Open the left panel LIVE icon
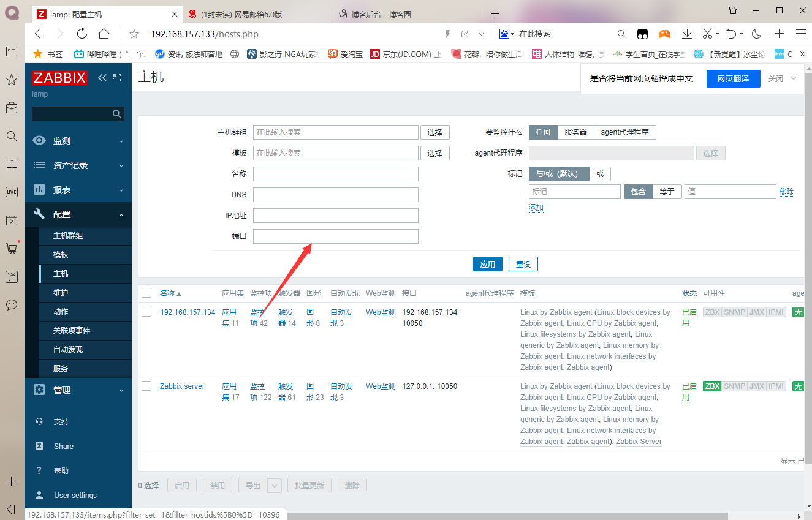The width and height of the screenshot is (812, 520). tap(11, 192)
